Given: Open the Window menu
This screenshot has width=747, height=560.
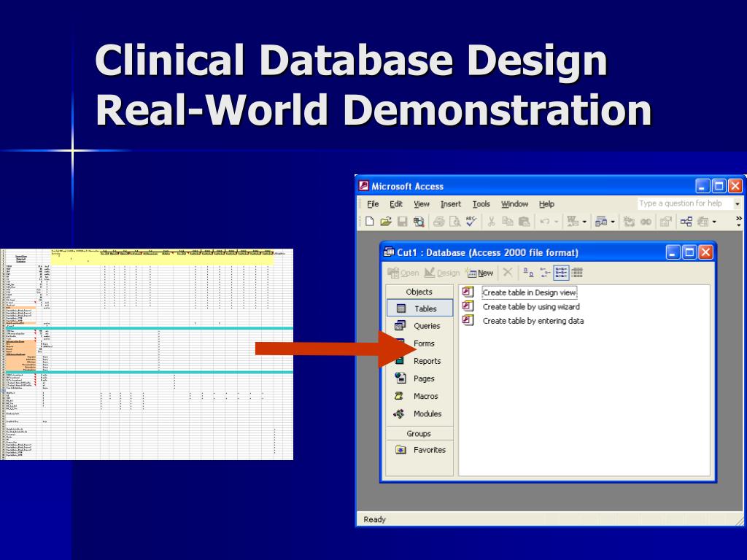Looking at the screenshot, I should [x=514, y=204].
